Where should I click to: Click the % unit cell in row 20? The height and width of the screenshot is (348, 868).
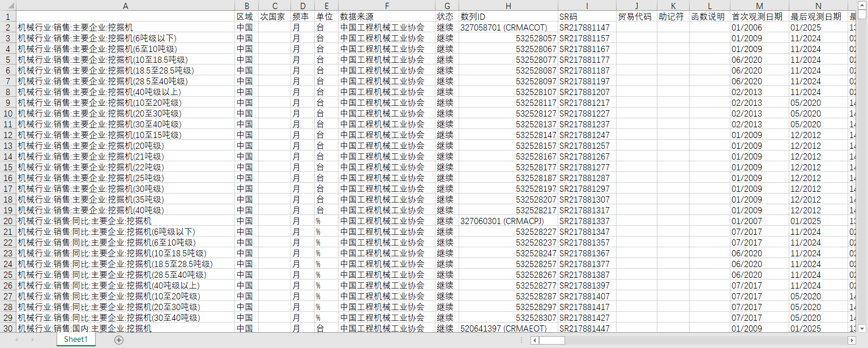click(x=326, y=221)
